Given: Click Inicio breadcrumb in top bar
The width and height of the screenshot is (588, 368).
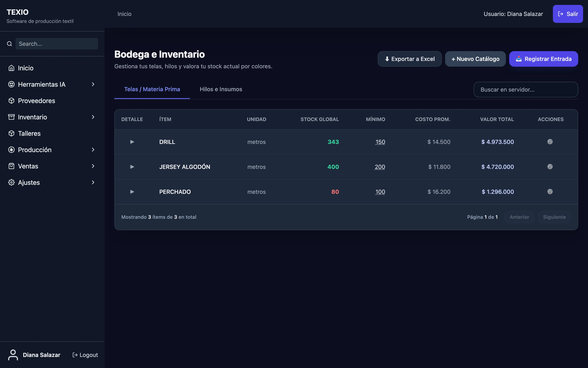Looking at the screenshot, I should [x=124, y=14].
